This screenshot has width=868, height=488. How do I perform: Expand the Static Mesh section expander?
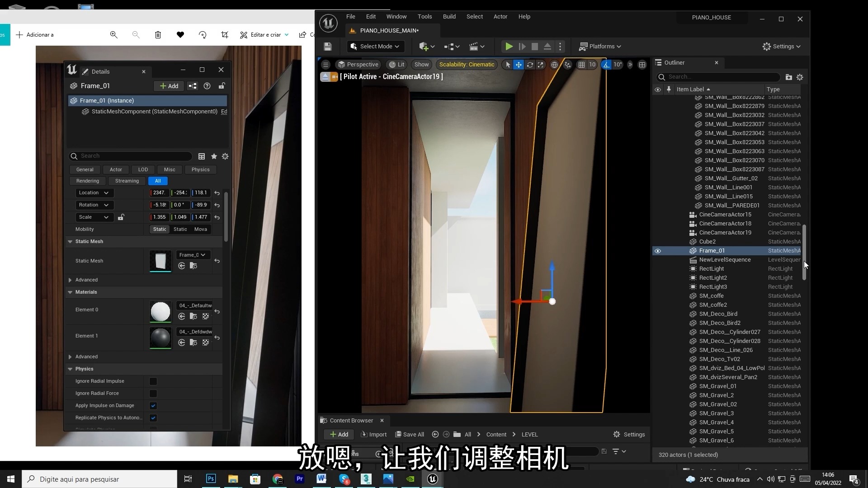click(x=71, y=241)
